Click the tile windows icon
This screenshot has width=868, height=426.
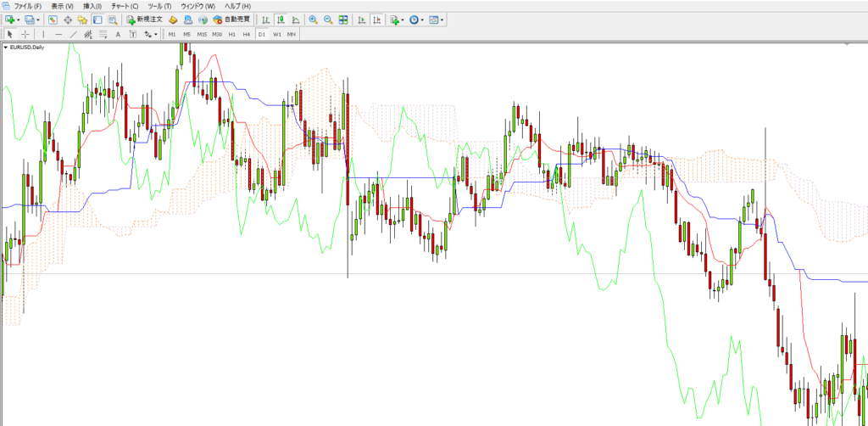343,20
